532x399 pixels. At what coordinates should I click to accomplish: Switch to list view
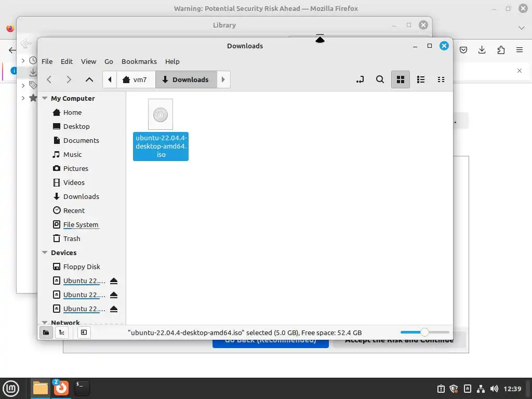pyautogui.click(x=421, y=79)
